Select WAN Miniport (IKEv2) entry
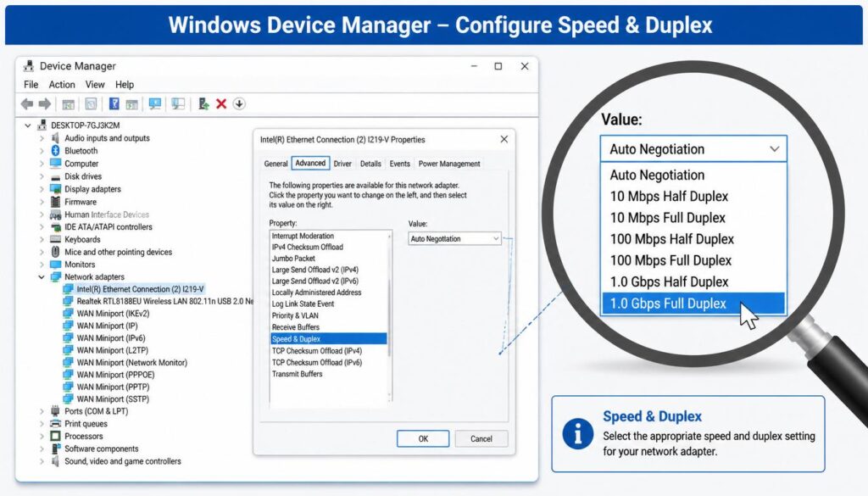 click(x=113, y=314)
